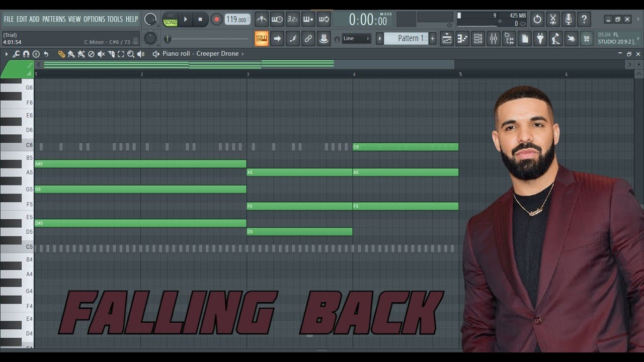Screen dimensions: 644x362
Task: Click the Playback speaker tool
Action: point(141,54)
